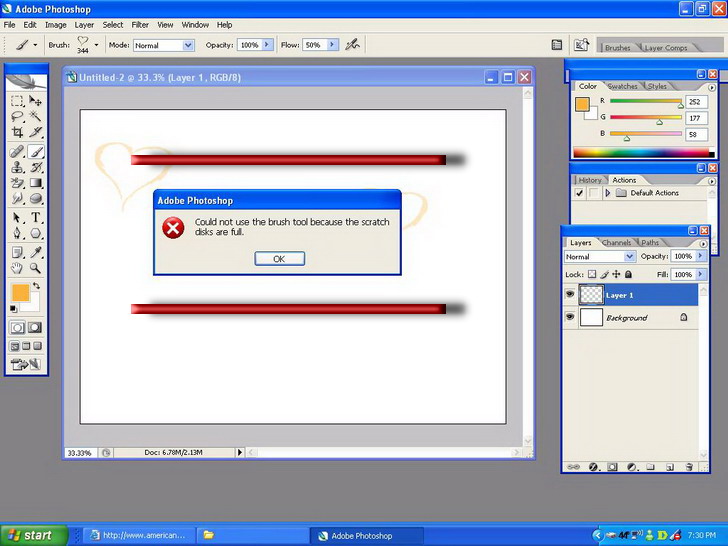
Task: Click the orange foreground color swatch
Action: coord(19,292)
